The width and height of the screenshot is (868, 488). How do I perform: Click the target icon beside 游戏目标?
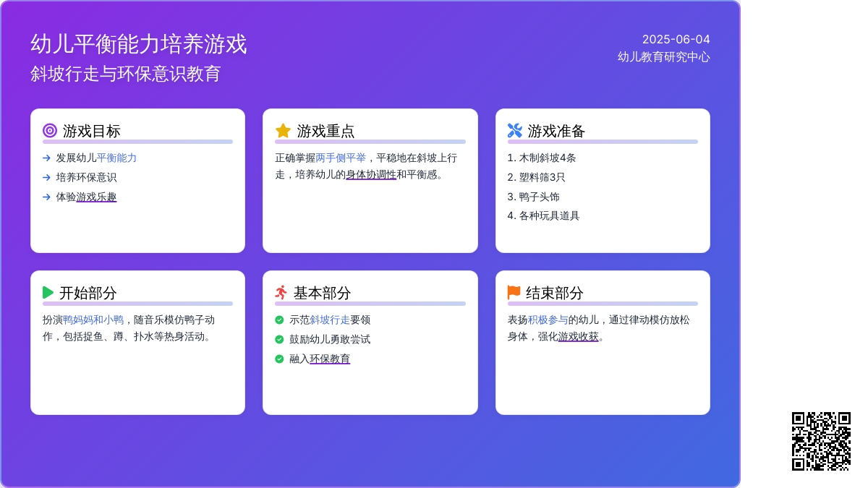click(50, 131)
